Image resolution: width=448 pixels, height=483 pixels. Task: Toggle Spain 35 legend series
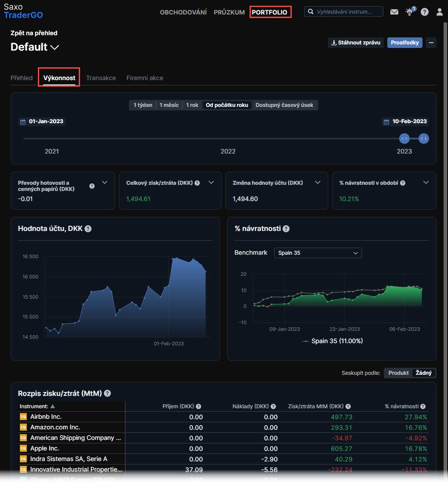click(332, 341)
